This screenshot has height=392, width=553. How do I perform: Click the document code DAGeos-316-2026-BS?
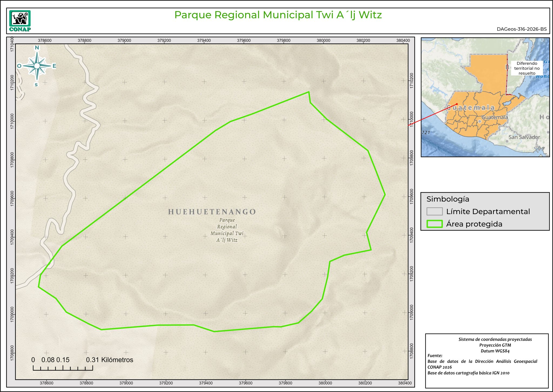(521, 29)
